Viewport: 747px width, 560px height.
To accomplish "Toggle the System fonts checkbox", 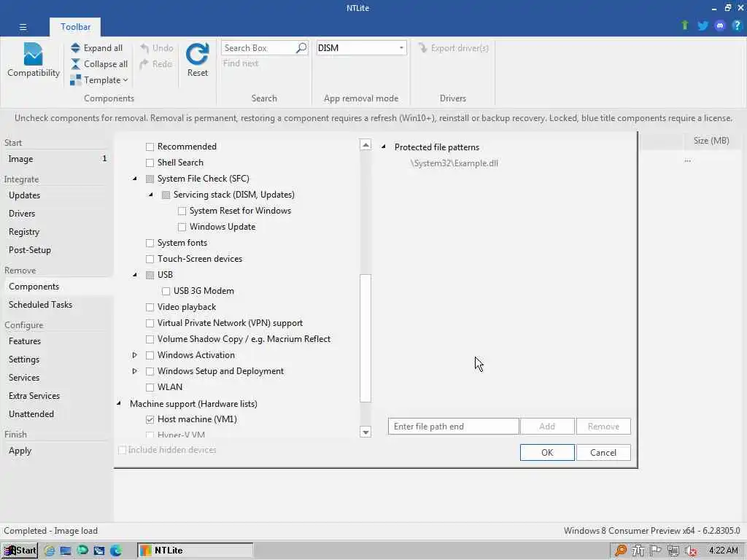I will point(150,244).
